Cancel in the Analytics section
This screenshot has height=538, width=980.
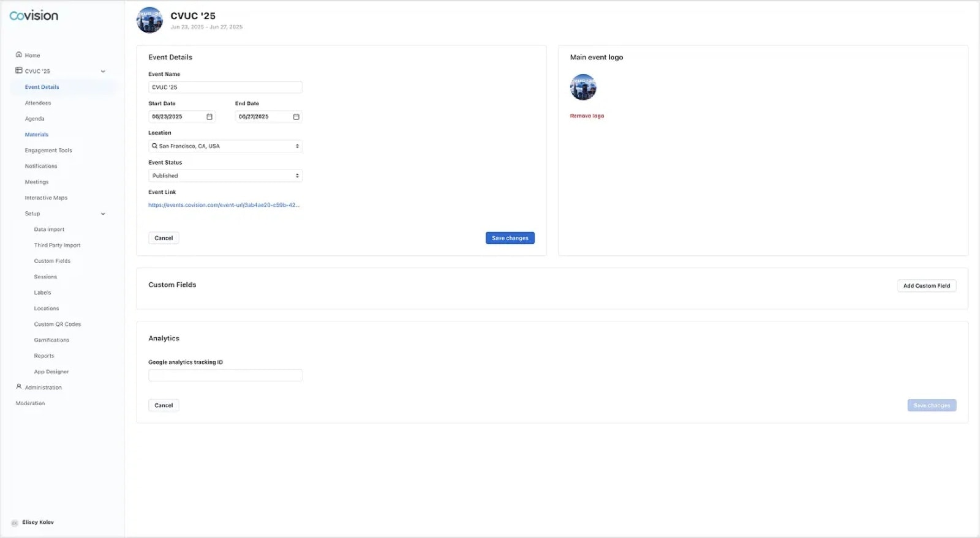click(164, 405)
